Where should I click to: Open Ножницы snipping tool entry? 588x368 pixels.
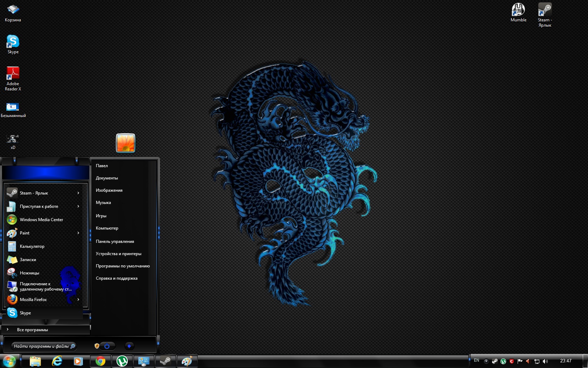click(44, 273)
